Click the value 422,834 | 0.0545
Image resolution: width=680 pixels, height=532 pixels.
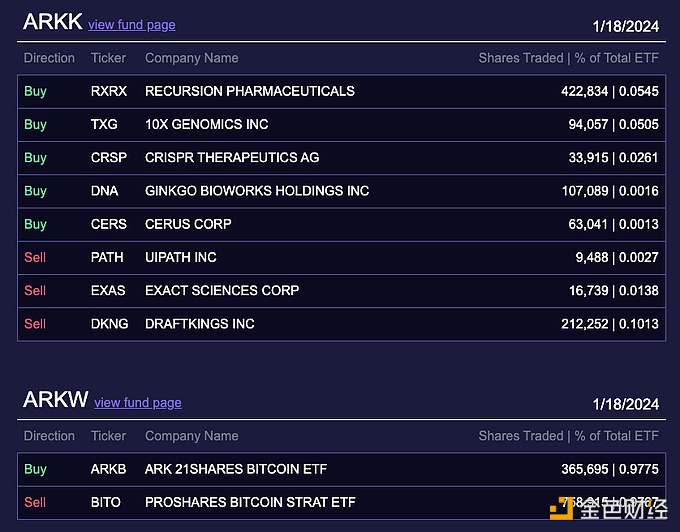click(610, 91)
